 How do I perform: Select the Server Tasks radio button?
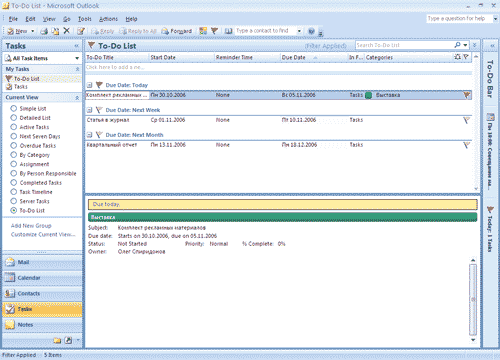[x=14, y=201]
